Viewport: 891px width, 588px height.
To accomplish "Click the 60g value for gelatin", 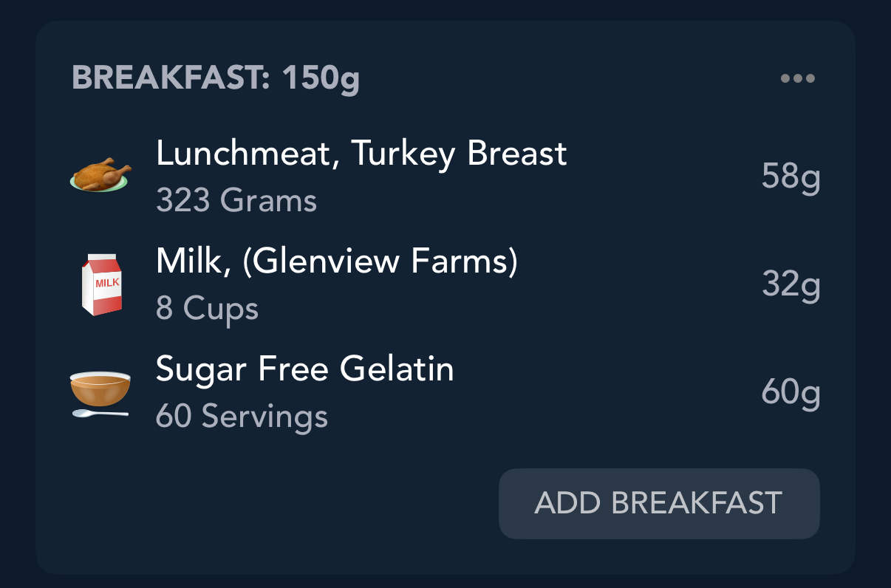I will tap(791, 393).
